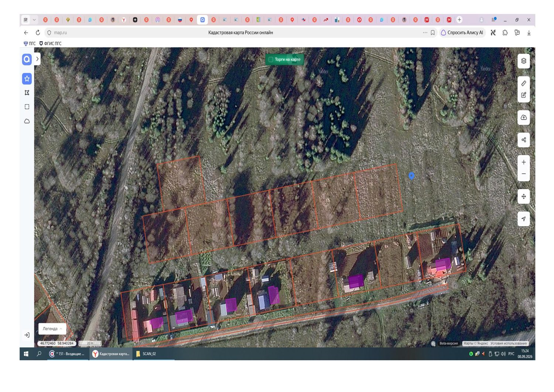
Task: Open the map layers panel
Action: (523, 61)
